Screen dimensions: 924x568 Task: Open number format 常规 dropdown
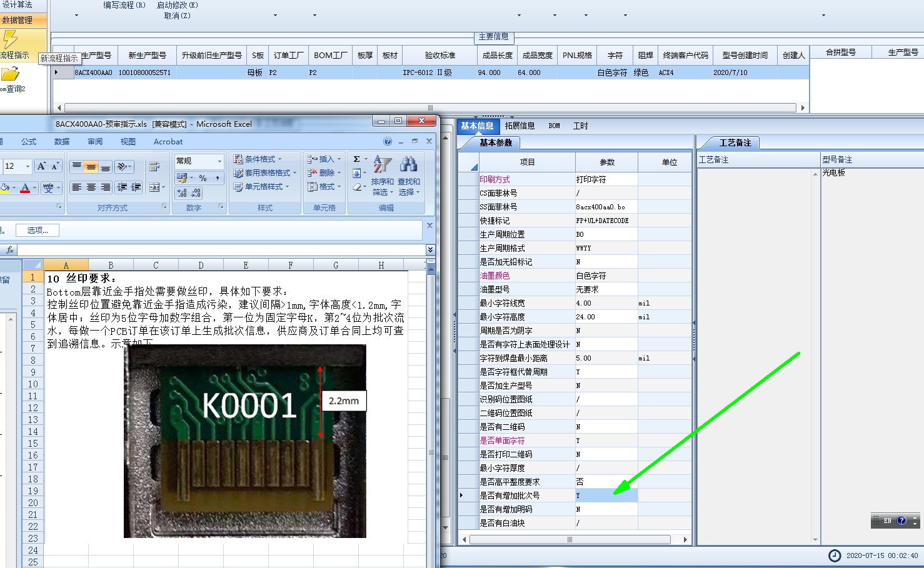[219, 161]
